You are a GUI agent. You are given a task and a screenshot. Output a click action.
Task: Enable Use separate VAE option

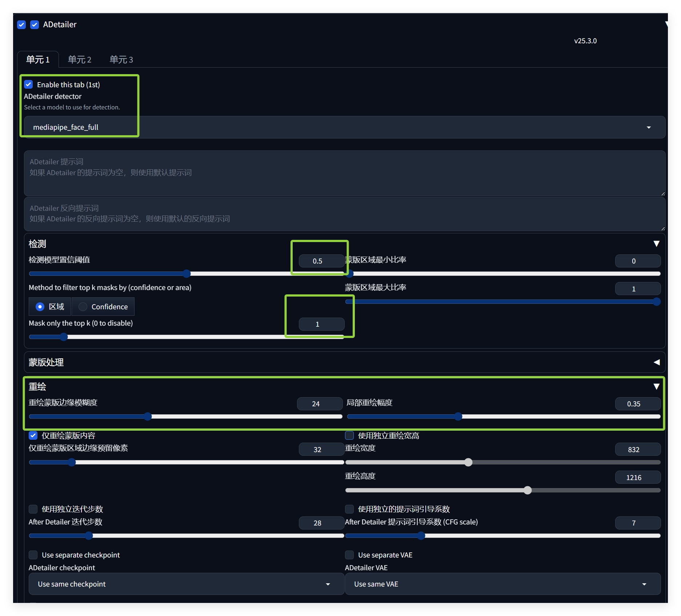point(349,555)
